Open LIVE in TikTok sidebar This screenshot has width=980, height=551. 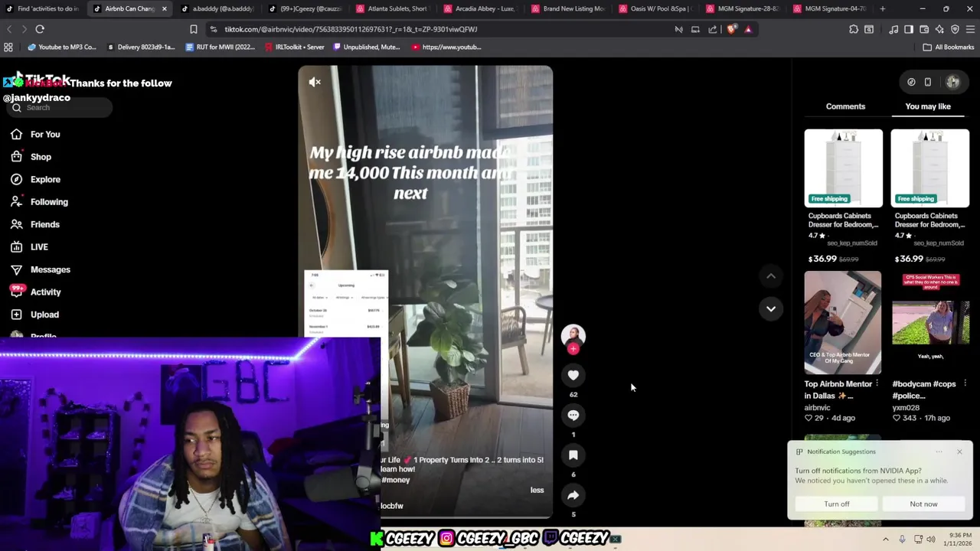coord(39,247)
